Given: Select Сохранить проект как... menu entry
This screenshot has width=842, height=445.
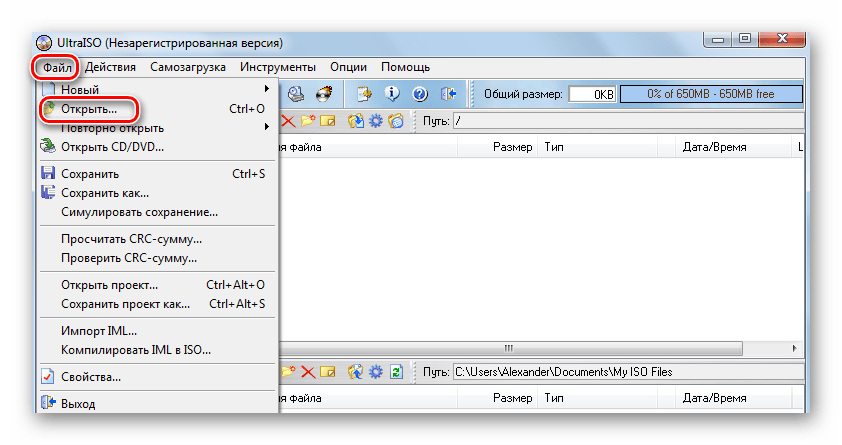Looking at the screenshot, I should [157, 304].
